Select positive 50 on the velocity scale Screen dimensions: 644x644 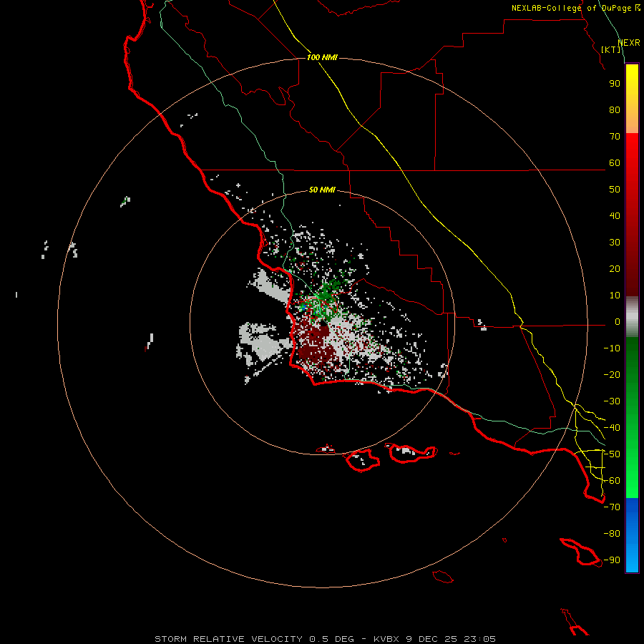click(615, 190)
